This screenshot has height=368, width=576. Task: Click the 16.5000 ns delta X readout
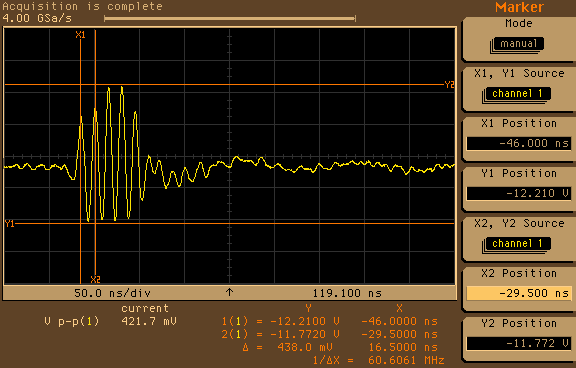403,347
